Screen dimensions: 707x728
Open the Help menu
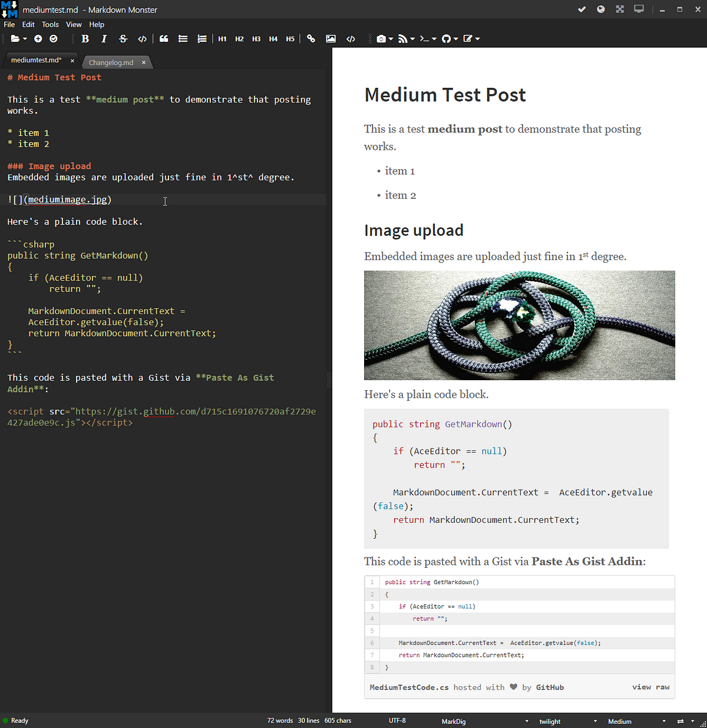tap(97, 25)
